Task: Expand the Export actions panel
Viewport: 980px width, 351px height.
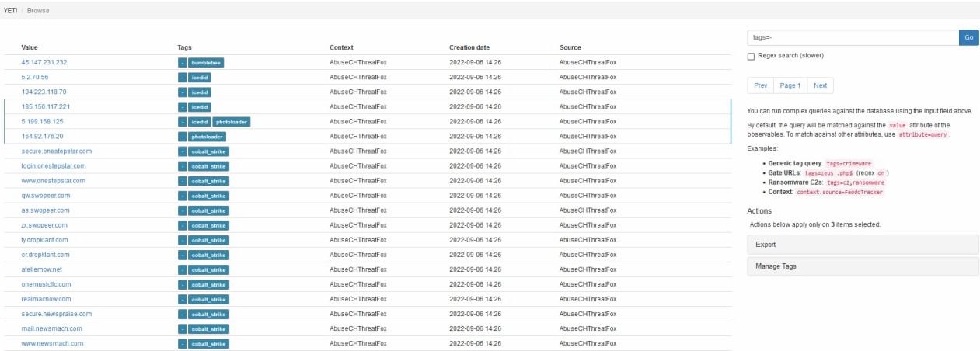Action: pyautogui.click(x=863, y=245)
